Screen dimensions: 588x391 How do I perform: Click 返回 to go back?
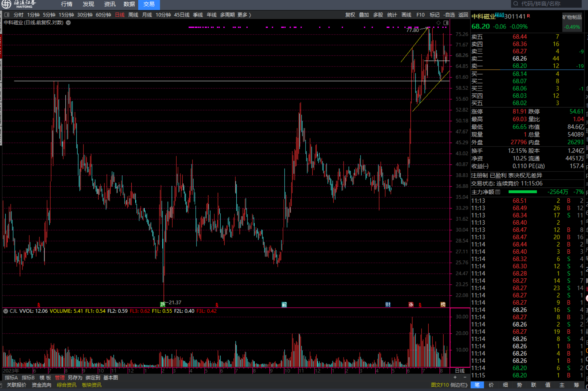pyautogui.click(x=463, y=15)
